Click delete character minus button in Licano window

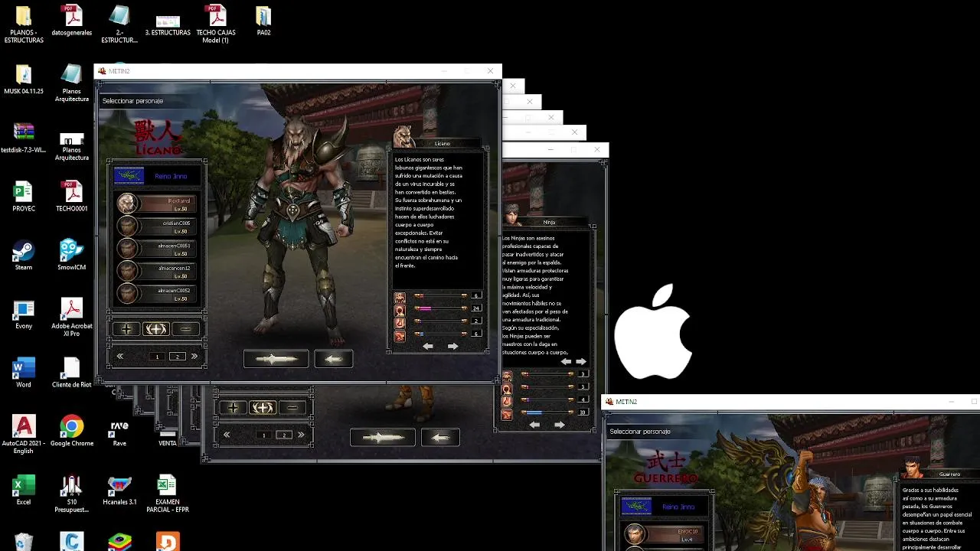point(185,329)
